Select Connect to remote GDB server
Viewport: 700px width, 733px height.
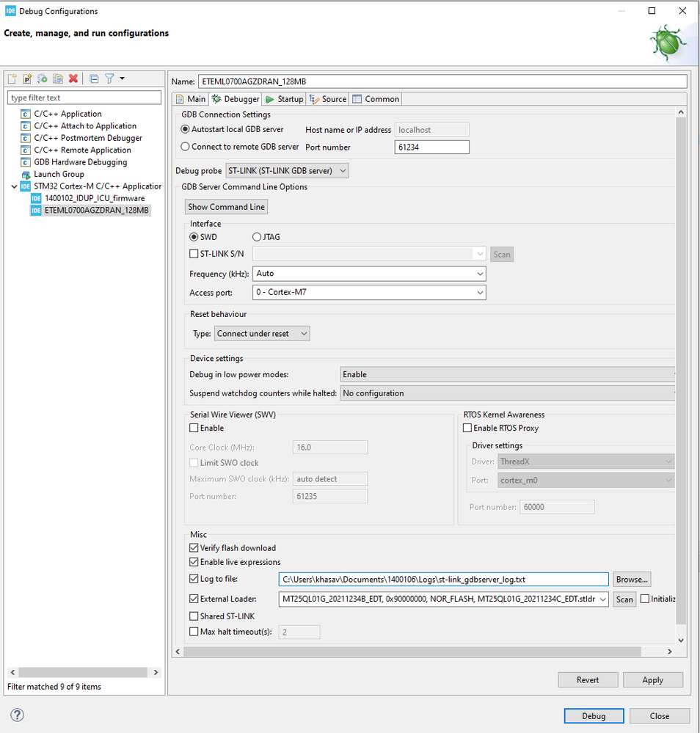[185, 147]
